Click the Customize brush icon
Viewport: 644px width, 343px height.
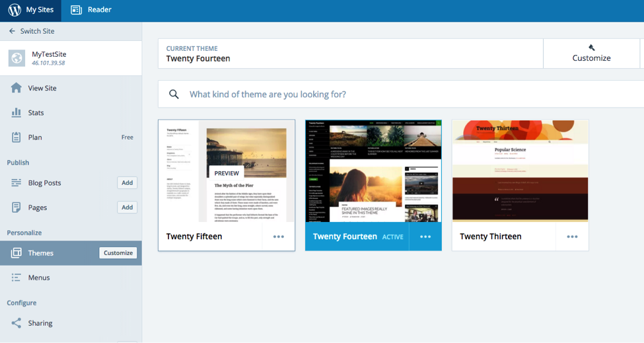(591, 48)
